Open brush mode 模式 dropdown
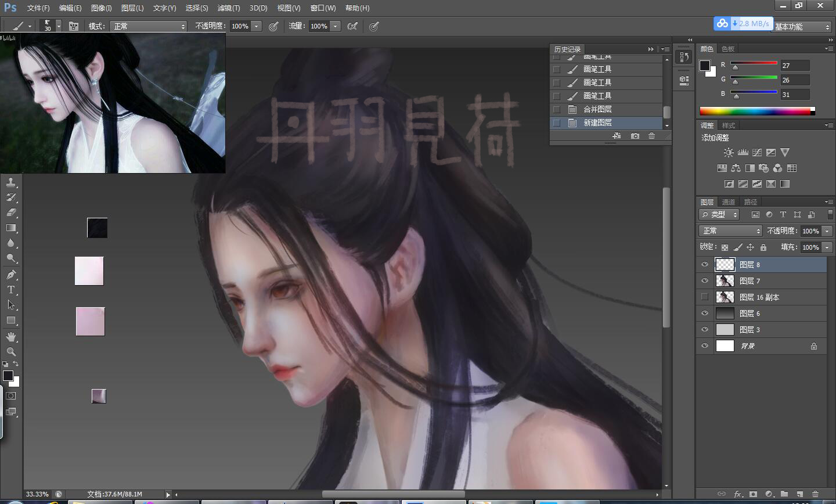 coord(149,26)
